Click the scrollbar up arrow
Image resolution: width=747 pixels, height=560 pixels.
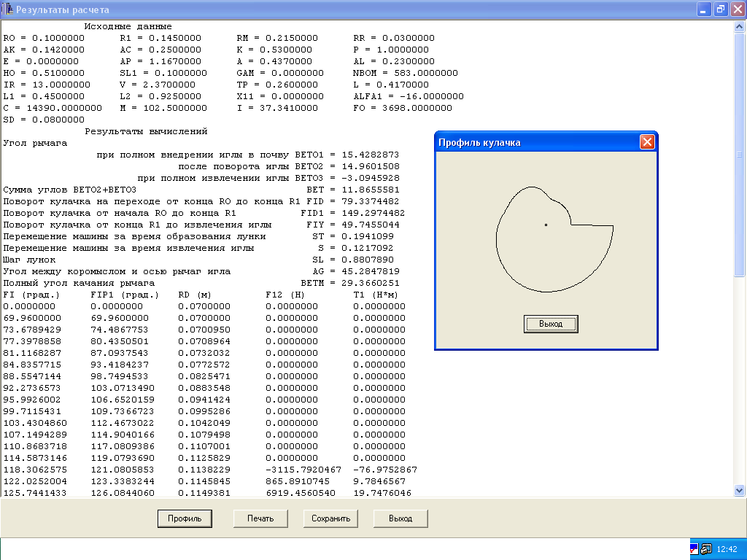point(739,28)
